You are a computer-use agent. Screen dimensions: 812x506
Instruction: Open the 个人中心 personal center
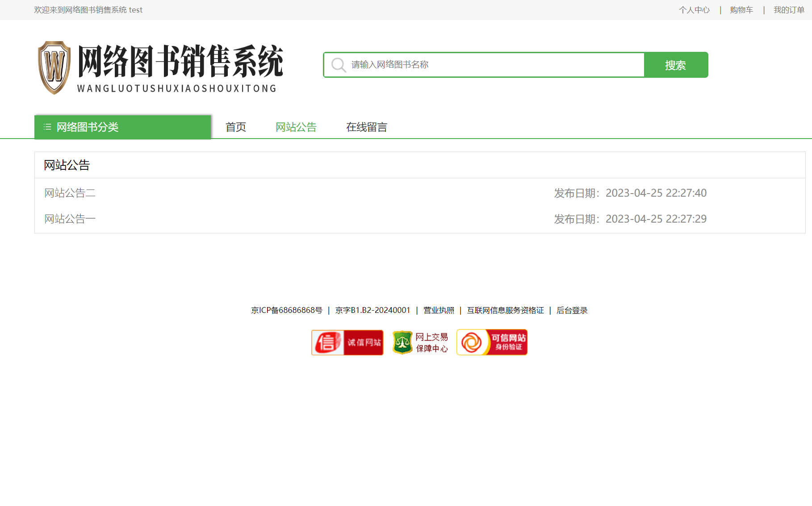tap(694, 9)
